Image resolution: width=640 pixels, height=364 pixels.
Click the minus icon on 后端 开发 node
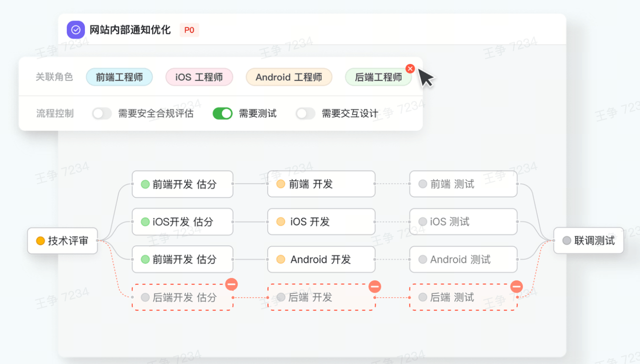pos(374,286)
